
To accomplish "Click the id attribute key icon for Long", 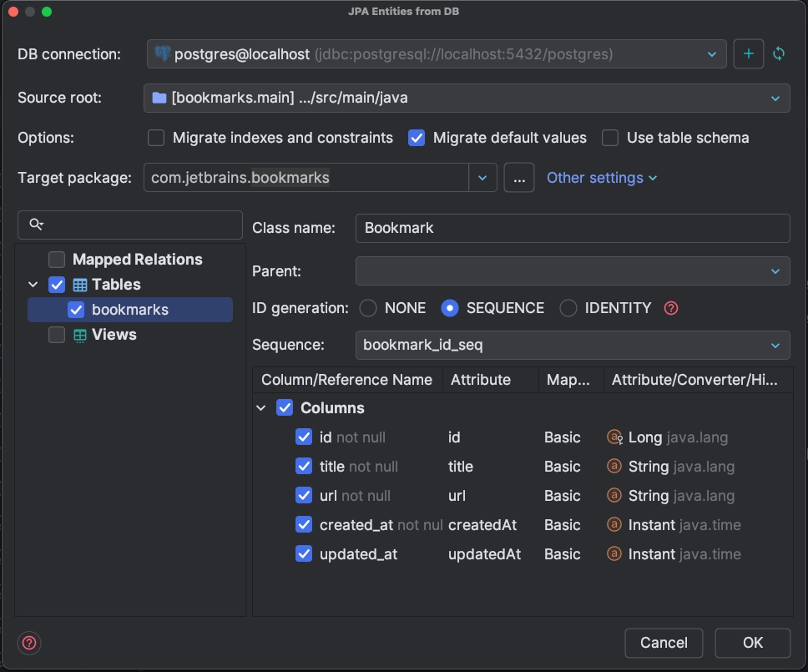I will point(614,437).
